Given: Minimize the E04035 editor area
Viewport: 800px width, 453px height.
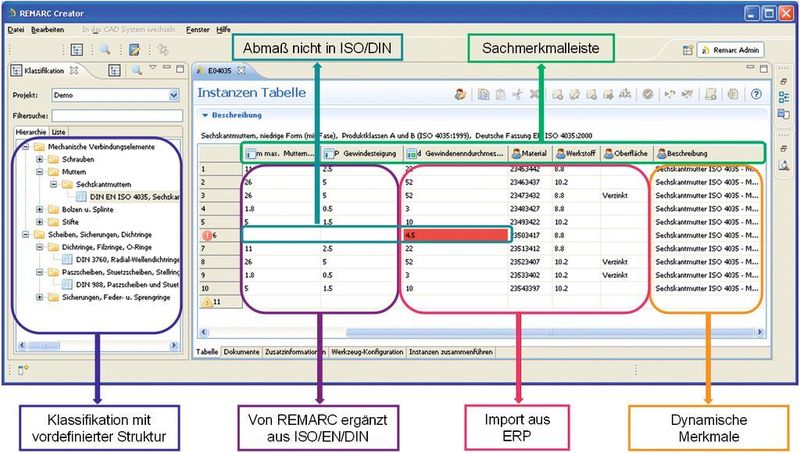Looking at the screenshot, I should click(750, 67).
